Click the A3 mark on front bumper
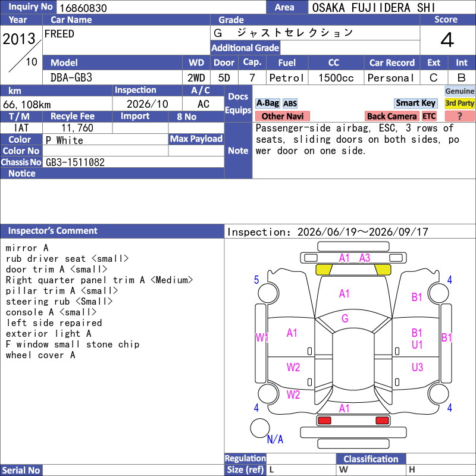Screen dimensions: 476x476 365,258
